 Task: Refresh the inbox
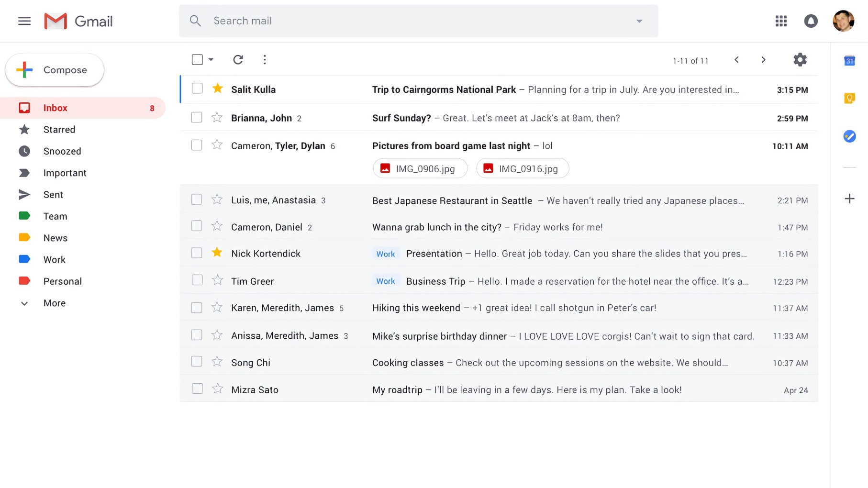pos(238,59)
